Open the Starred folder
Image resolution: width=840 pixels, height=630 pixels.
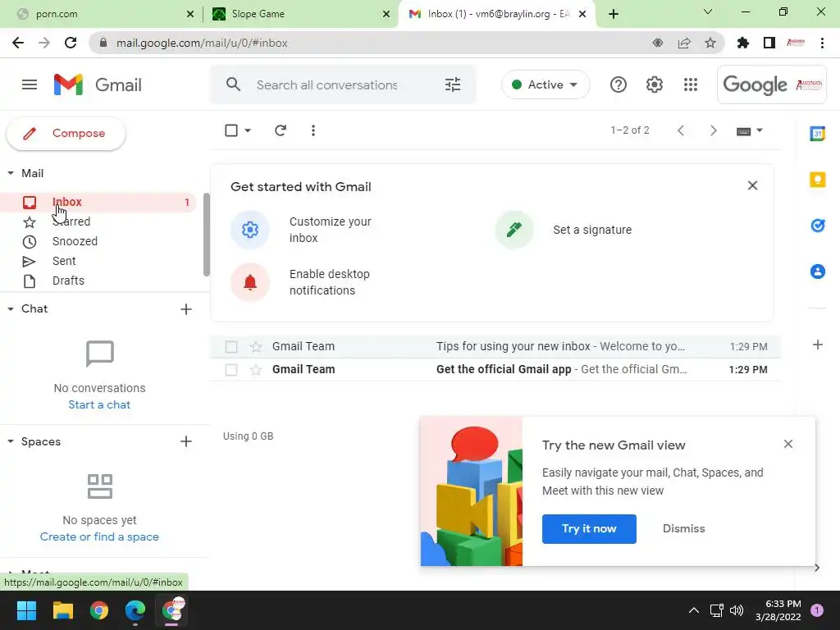[98, 221]
